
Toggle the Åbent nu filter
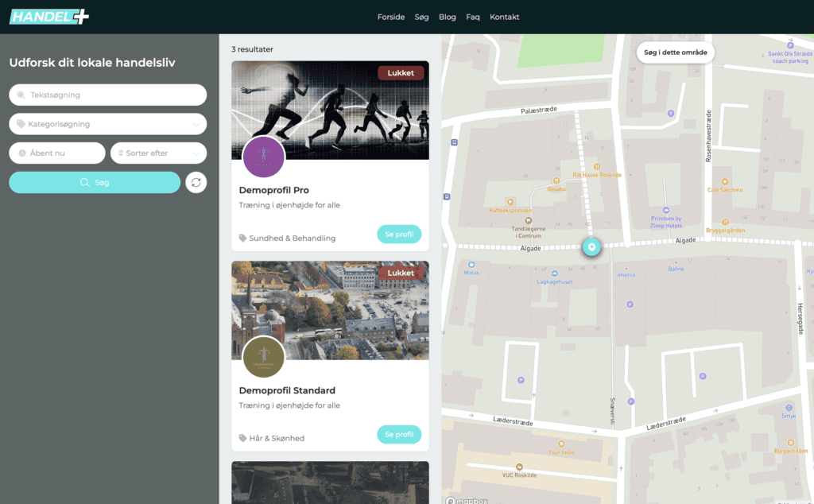(57, 153)
